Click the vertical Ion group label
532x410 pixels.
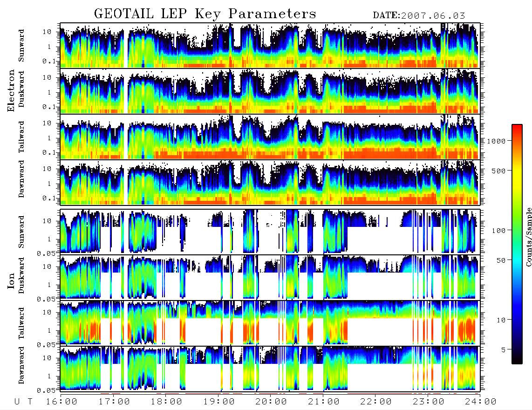(x=11, y=281)
